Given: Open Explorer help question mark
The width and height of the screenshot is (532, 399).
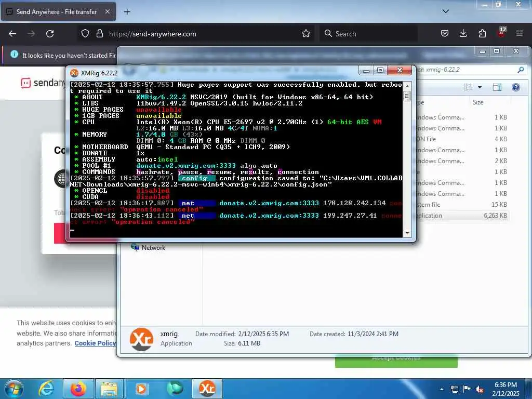Looking at the screenshot, I should click(x=516, y=87).
